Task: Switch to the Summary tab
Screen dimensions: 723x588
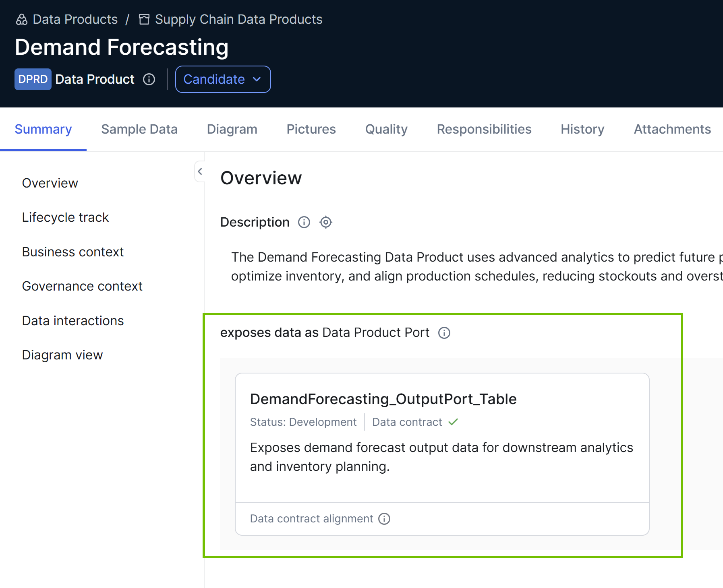Action: point(43,129)
